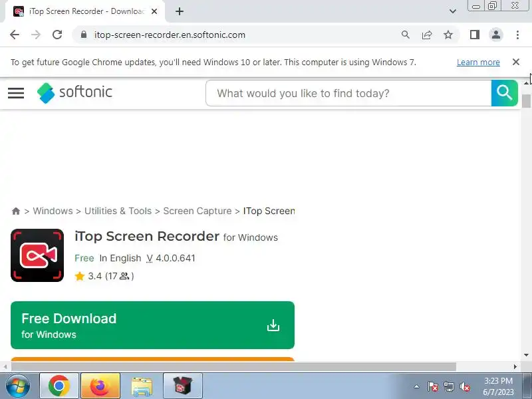Viewport: 532px width, 399px height.
Task: Open the Windows breadcrumb link
Action: 53,211
